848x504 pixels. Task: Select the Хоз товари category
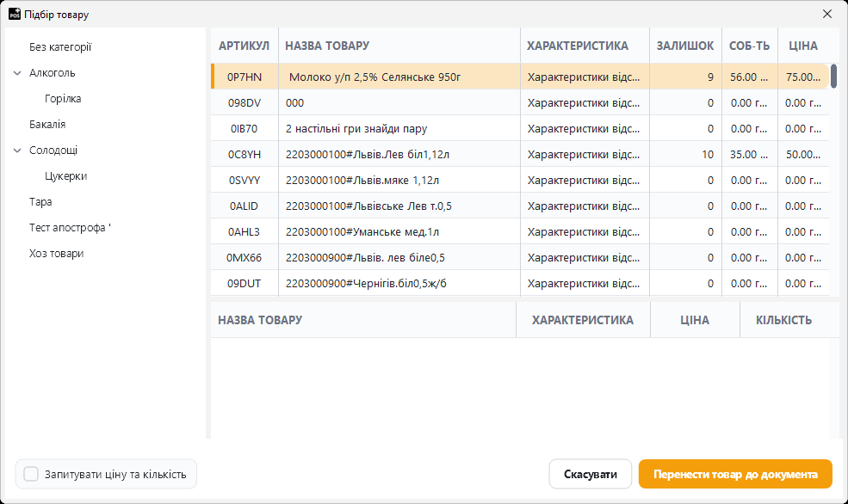[56, 254]
